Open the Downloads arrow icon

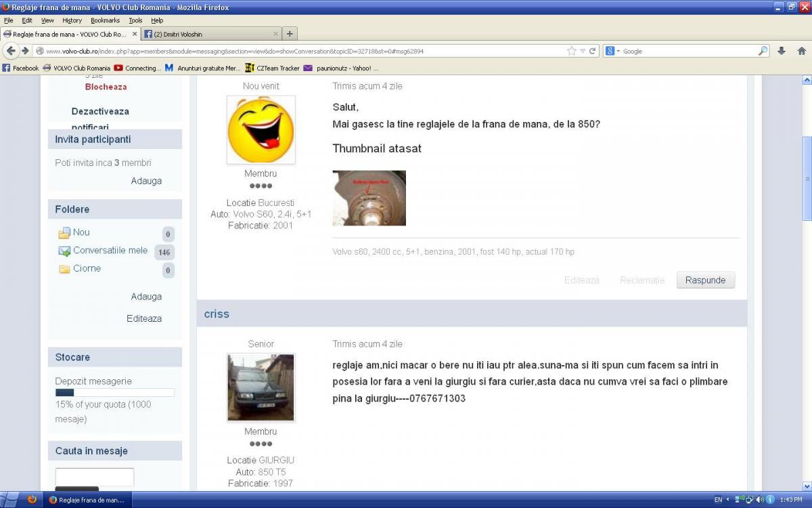[781, 51]
